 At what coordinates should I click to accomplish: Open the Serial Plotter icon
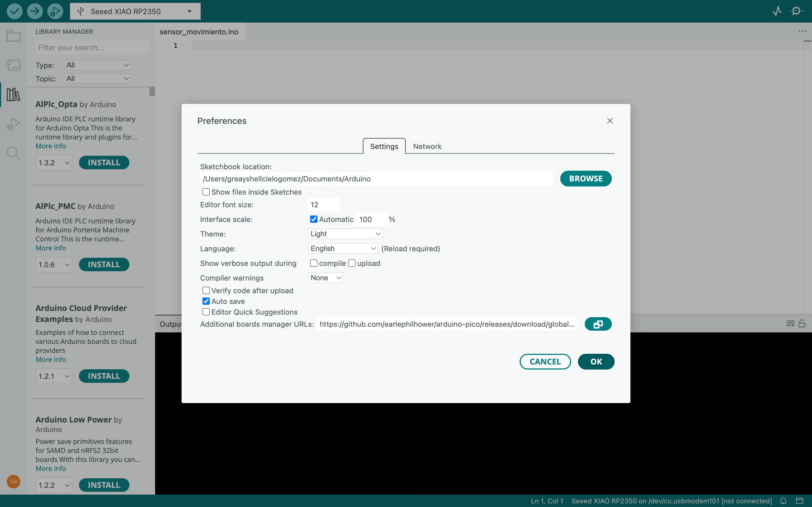[x=777, y=11]
